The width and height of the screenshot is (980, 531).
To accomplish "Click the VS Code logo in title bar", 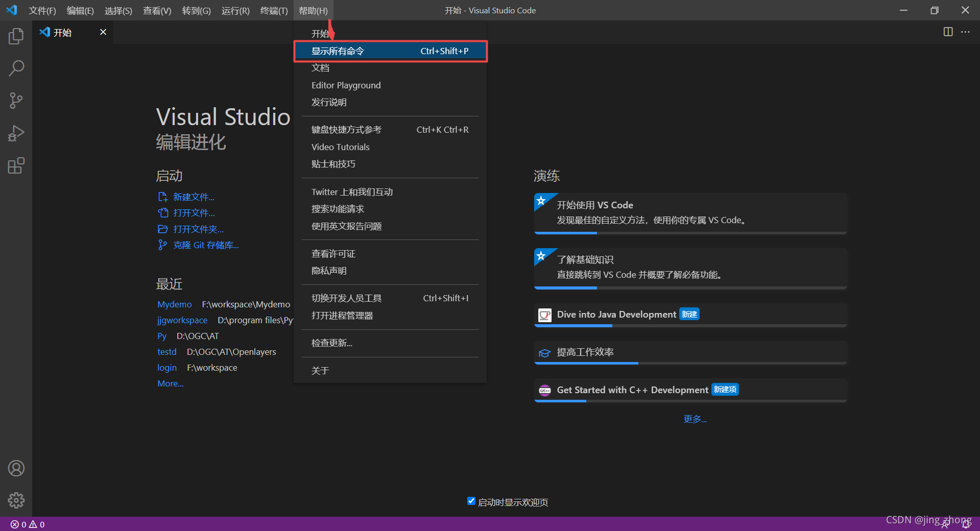I will click(11, 10).
